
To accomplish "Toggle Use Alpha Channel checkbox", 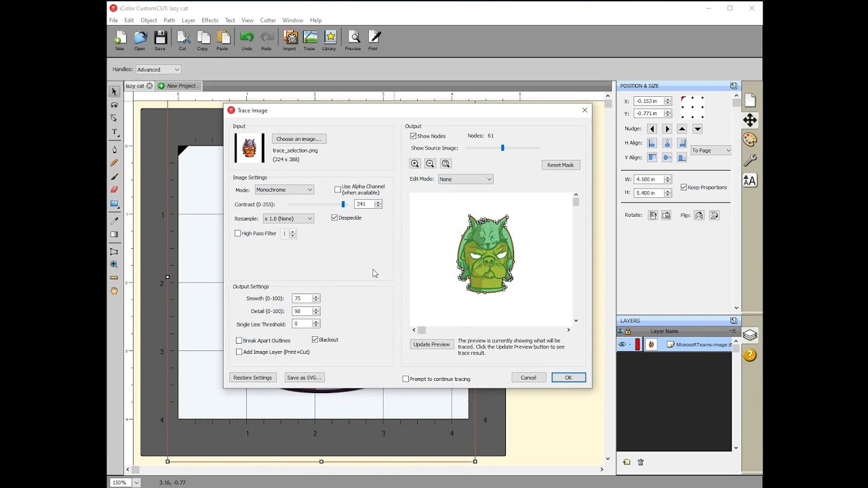I will (338, 189).
